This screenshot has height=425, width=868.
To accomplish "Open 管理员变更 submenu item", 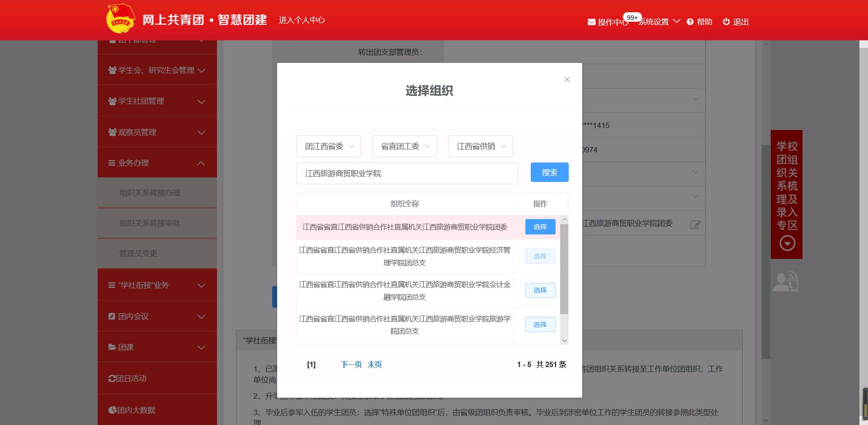I will (157, 253).
